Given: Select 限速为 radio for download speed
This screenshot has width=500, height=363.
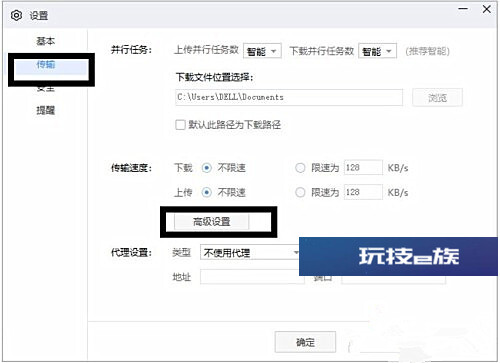Looking at the screenshot, I should 300,168.
